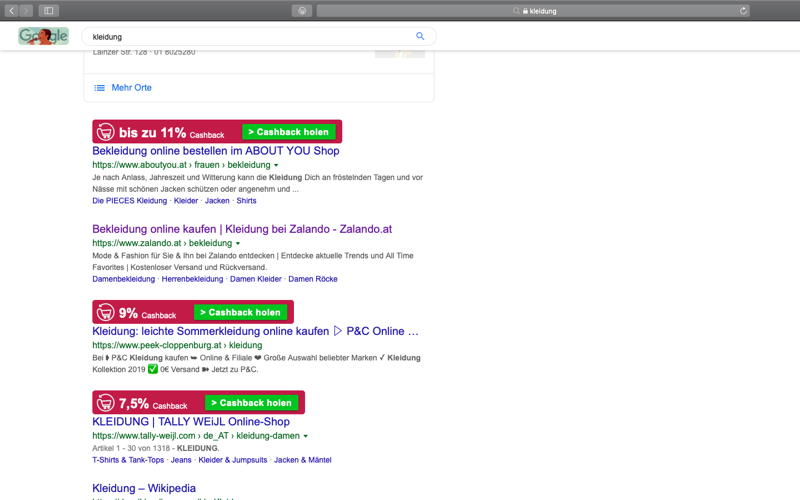This screenshot has height=500, width=800.
Task: Expand the tally-weijl.com URL dropdown arrow
Action: [x=306, y=436]
